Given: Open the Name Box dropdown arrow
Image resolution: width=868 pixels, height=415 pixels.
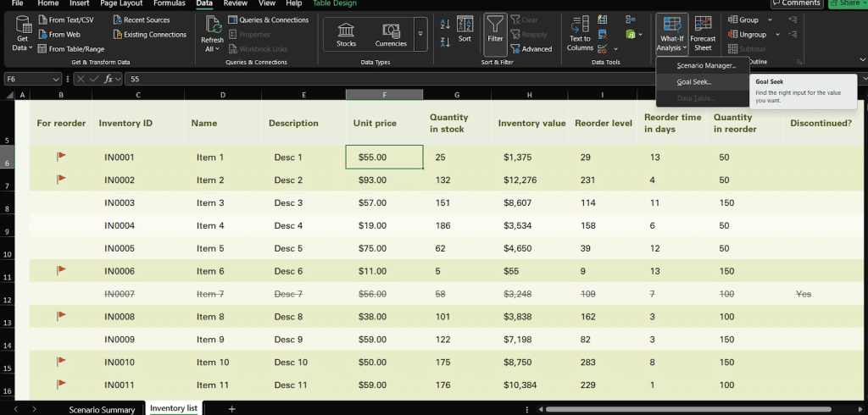Looking at the screenshot, I should (x=56, y=79).
